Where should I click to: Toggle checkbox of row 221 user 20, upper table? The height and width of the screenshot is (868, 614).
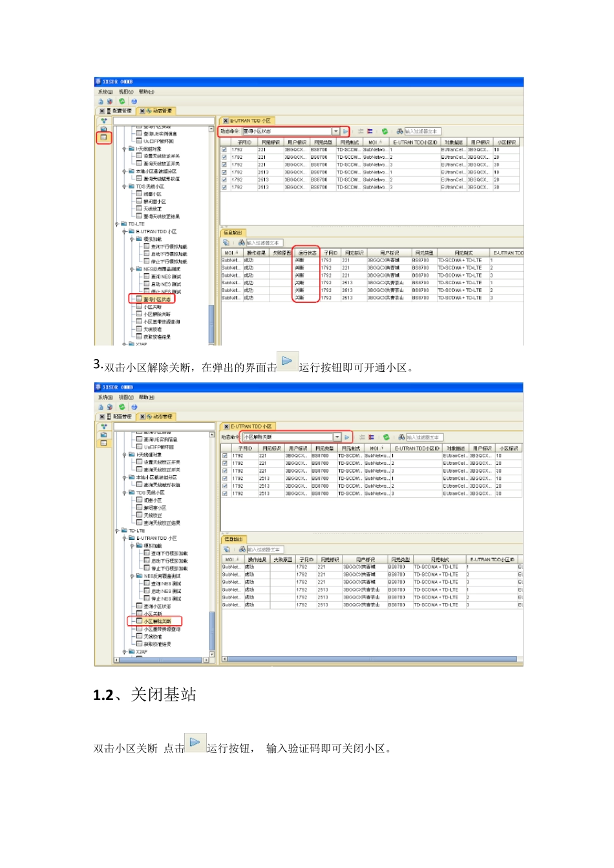[x=224, y=158]
